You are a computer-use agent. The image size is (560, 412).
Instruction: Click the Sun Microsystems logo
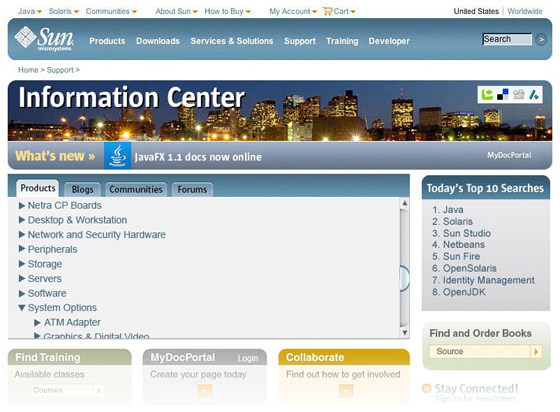point(44,39)
